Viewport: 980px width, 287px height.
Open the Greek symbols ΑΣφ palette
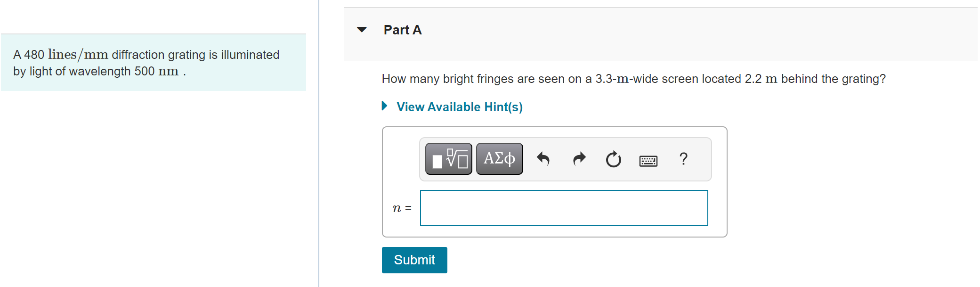tap(499, 158)
